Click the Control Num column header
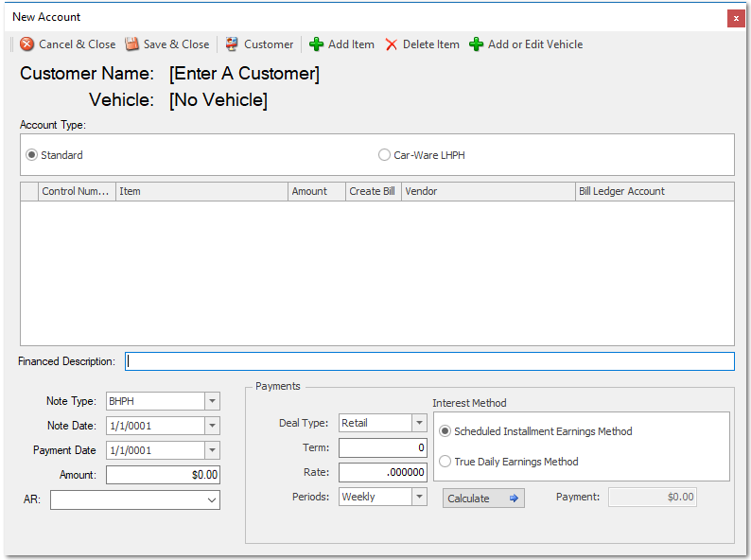Image resolution: width=751 pixels, height=560 pixels. [x=77, y=192]
